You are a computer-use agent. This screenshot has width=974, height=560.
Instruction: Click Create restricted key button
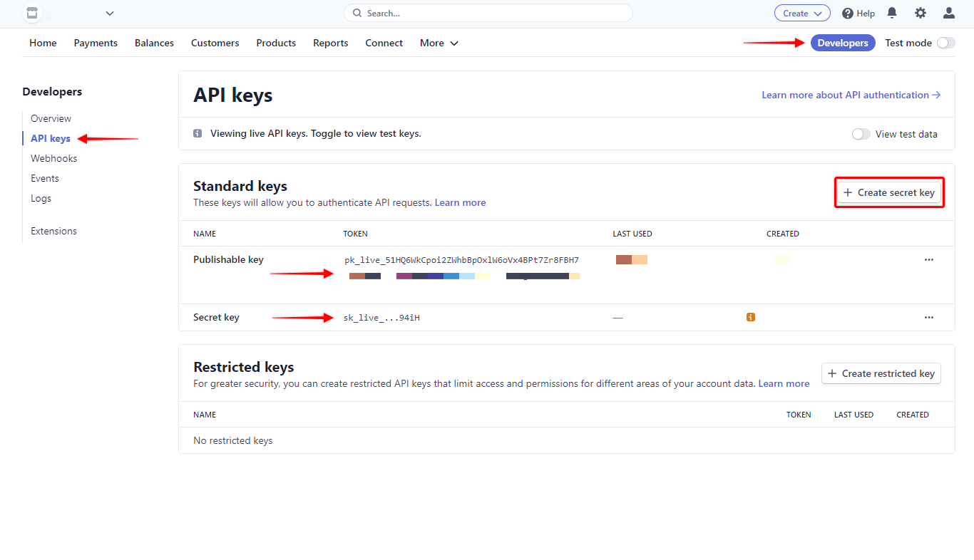click(881, 373)
